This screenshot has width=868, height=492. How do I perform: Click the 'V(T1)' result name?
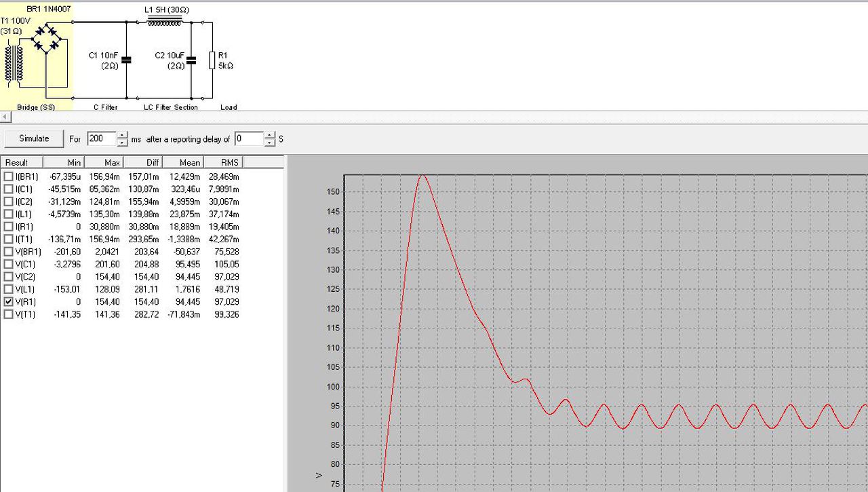[x=25, y=314]
